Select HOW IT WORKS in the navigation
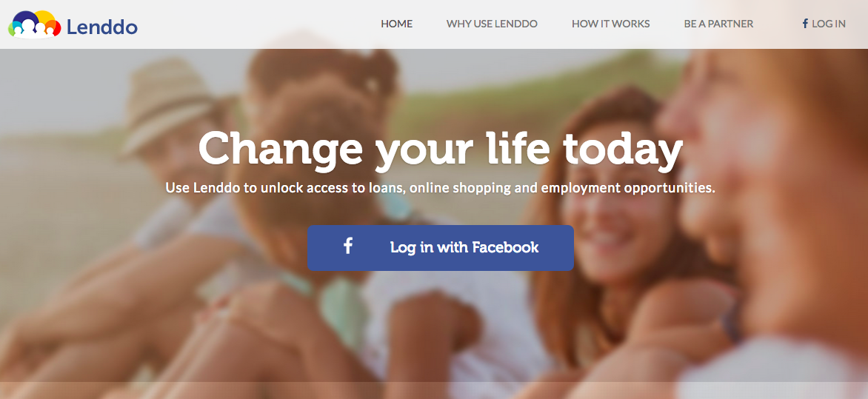The image size is (868, 399). click(610, 24)
